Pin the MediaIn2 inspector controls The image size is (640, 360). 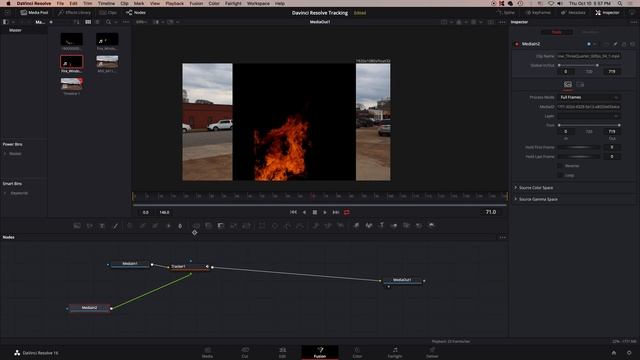tap(615, 44)
